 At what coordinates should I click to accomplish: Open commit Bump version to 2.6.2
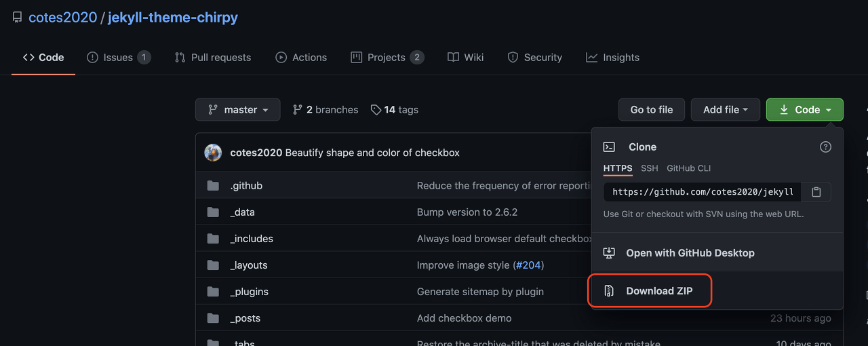click(x=467, y=212)
